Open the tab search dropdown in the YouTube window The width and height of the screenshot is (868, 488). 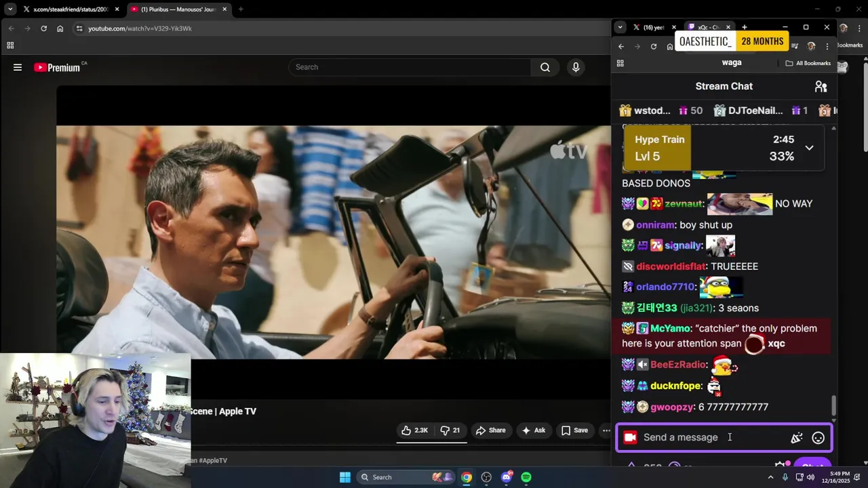10,9
